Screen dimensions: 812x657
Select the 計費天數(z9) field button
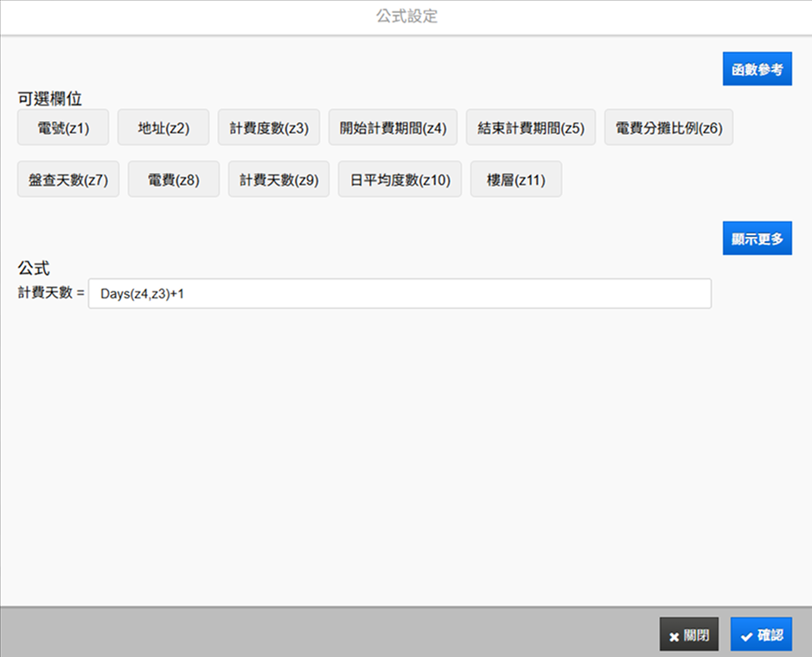[x=278, y=180]
